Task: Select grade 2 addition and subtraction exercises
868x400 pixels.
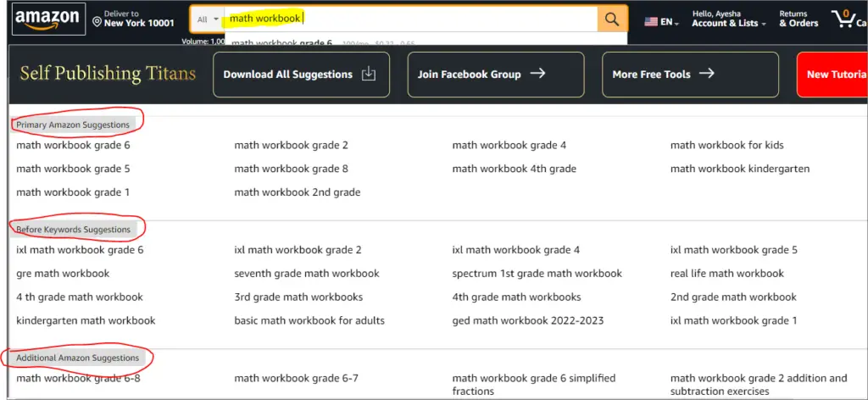Action: pos(759,385)
